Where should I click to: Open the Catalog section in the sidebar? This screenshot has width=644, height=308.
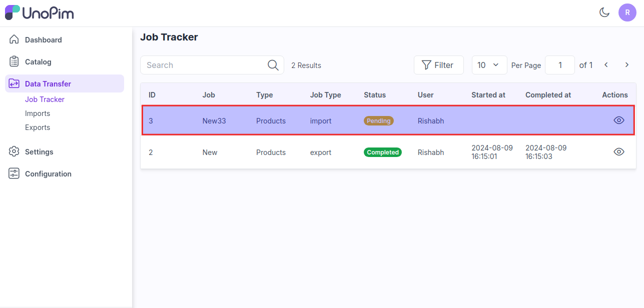pos(38,62)
